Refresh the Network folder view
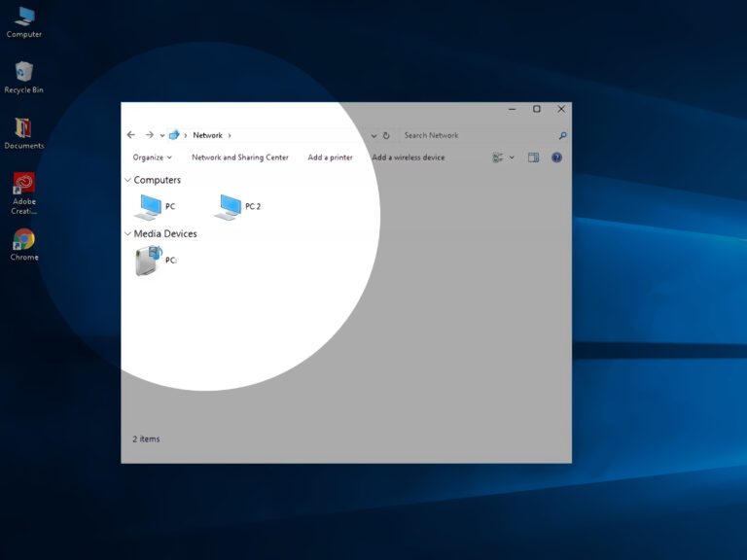This screenshot has width=747, height=560. click(386, 136)
